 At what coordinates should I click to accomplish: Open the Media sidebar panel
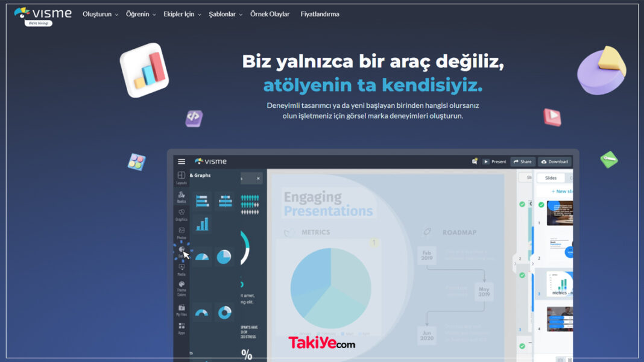[x=181, y=270]
